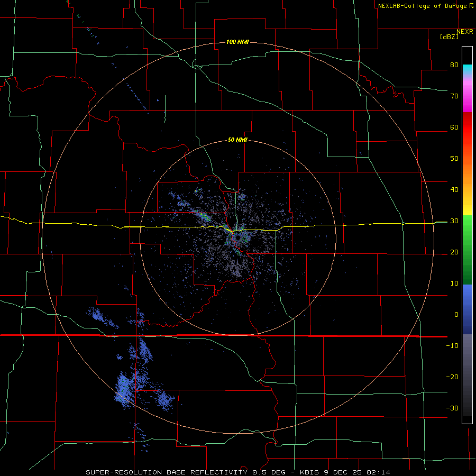476x476 pixels.
Task: Click the -20 dBZ legend value
Action: click(x=452, y=377)
